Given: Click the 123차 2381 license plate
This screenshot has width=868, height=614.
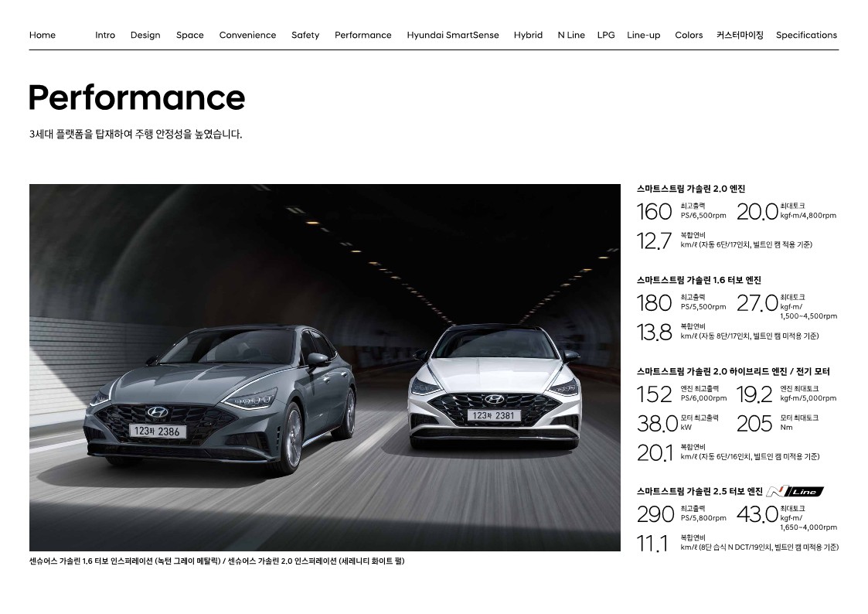Looking at the screenshot, I should (494, 415).
